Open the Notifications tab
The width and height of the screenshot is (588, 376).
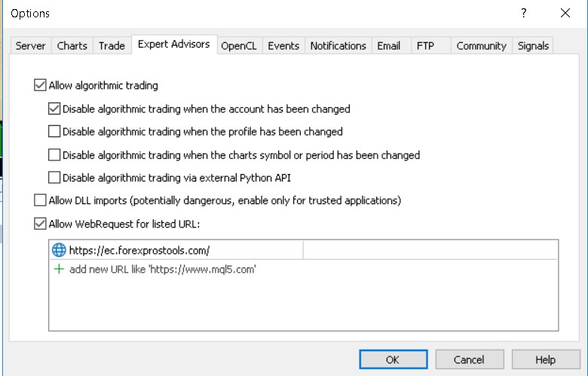pyautogui.click(x=338, y=46)
